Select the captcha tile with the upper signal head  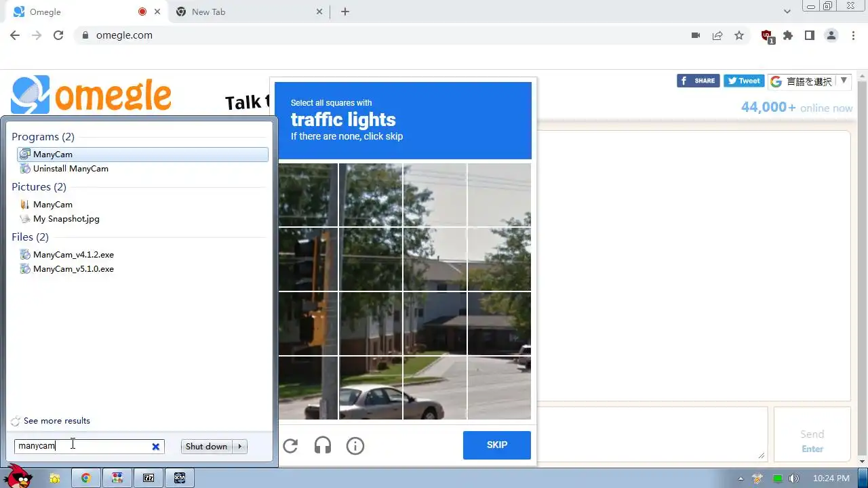coord(308,259)
